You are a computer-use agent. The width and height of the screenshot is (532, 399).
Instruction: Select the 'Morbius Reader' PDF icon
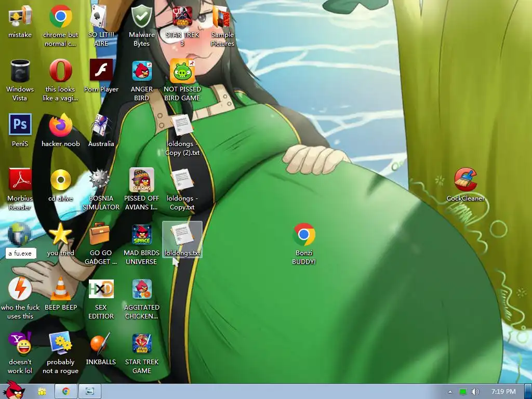tap(20, 180)
